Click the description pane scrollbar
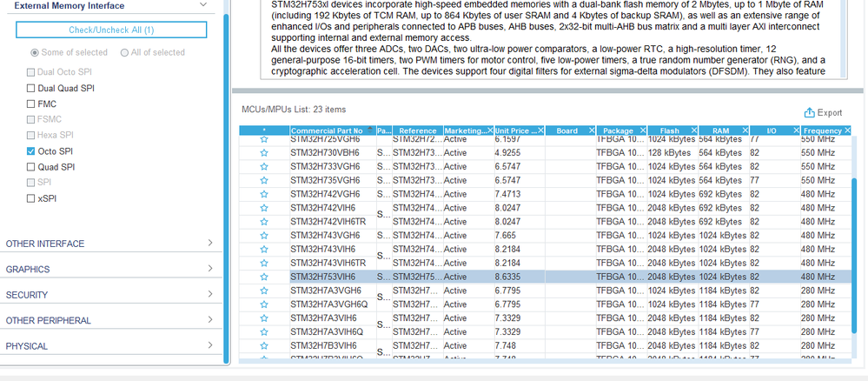Viewport: 868px width, 381px height. tap(844, 39)
